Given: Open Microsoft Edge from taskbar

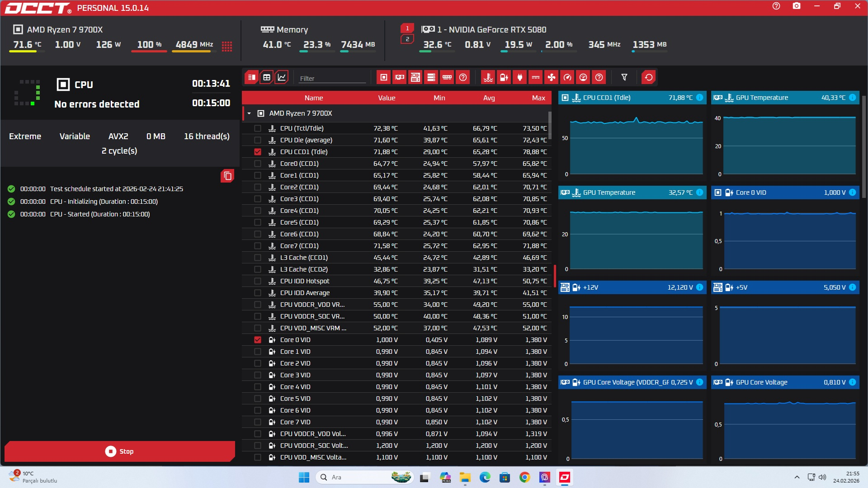Looking at the screenshot, I should 485,477.
